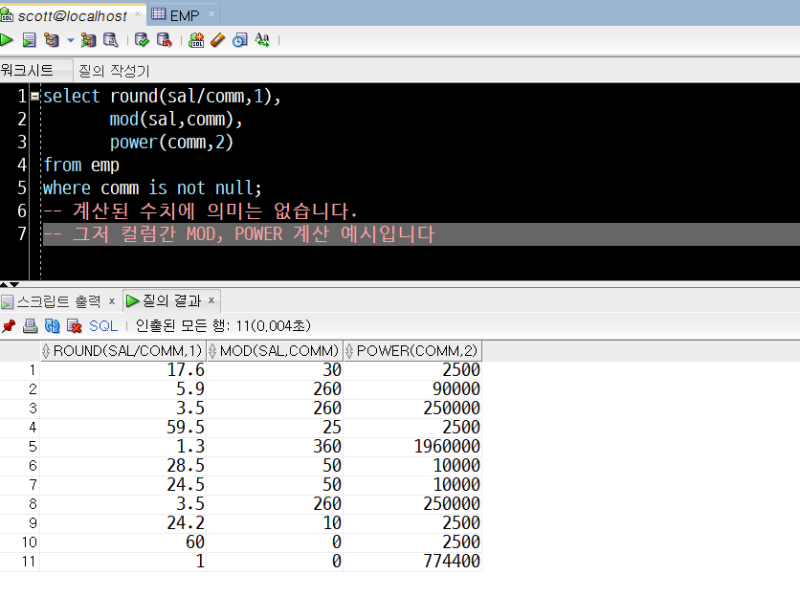Open the autotrace dropdown arrow
The width and height of the screenshot is (800, 597).
pyautogui.click(x=68, y=40)
